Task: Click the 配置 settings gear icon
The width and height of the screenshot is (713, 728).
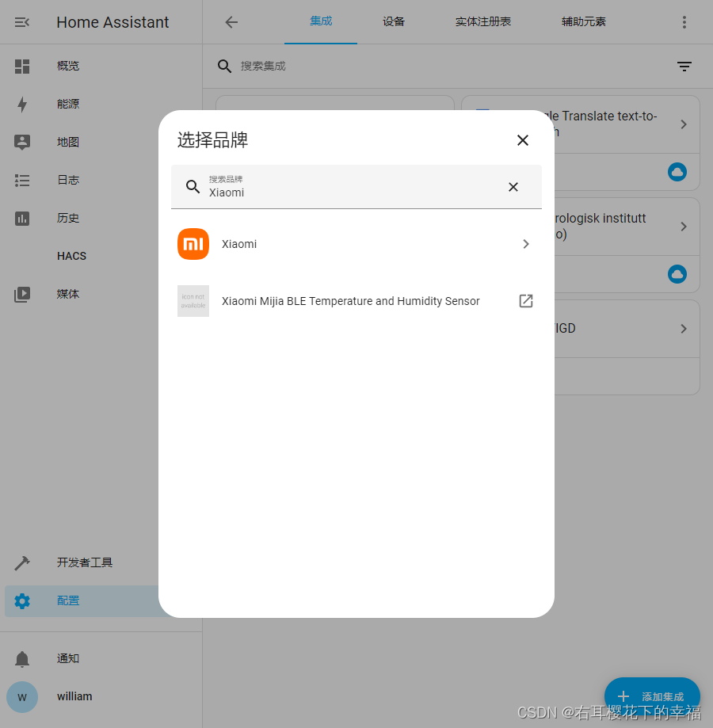Action: pos(22,600)
